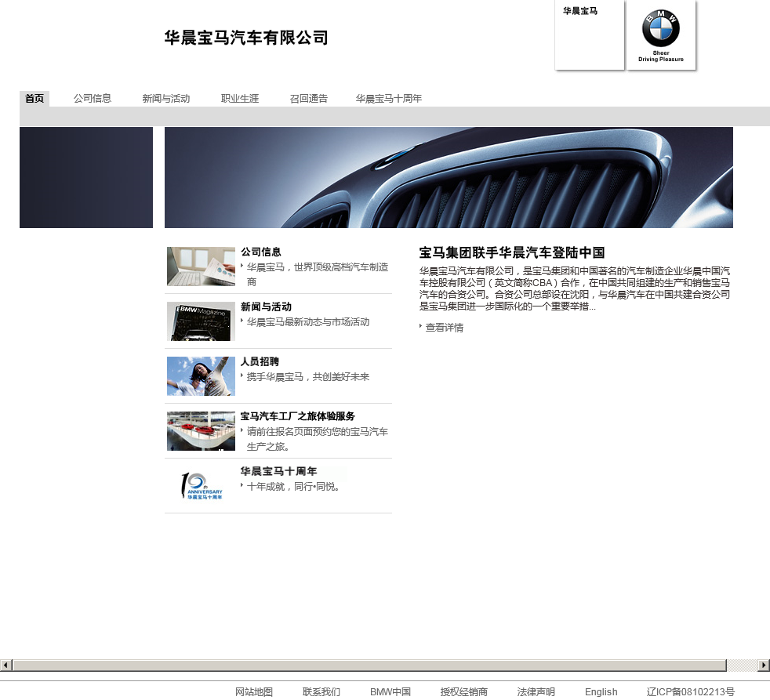
Task: Click the 10th anniversary logo image
Action: (x=201, y=486)
